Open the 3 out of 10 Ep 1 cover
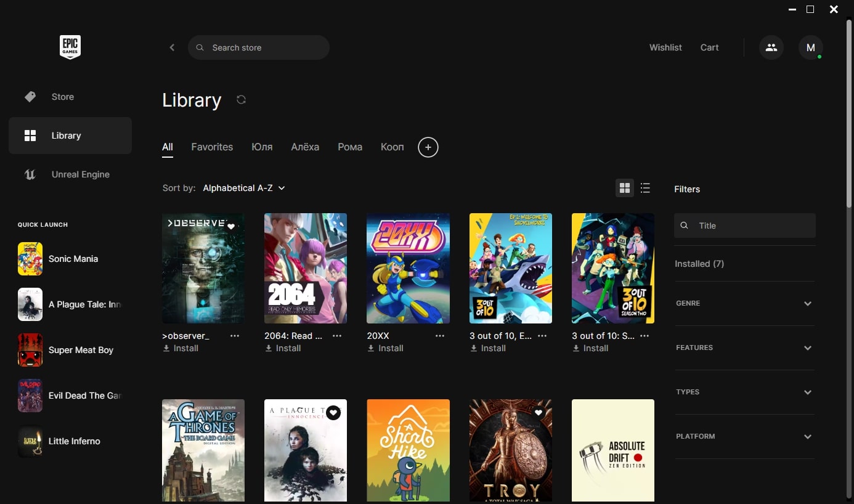Screen dimensions: 854x504 point(511,269)
